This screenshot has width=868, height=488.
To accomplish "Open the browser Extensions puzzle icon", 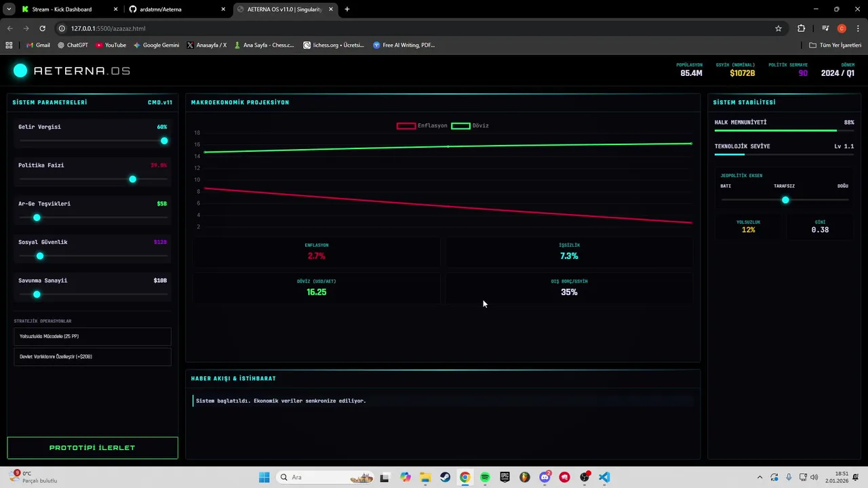I will click(x=802, y=28).
